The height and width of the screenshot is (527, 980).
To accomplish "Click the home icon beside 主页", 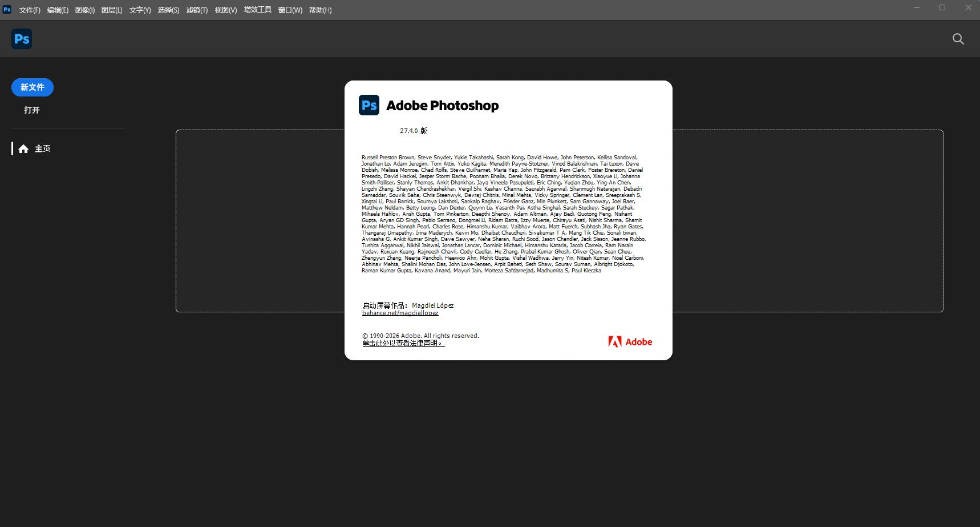I will coord(23,149).
